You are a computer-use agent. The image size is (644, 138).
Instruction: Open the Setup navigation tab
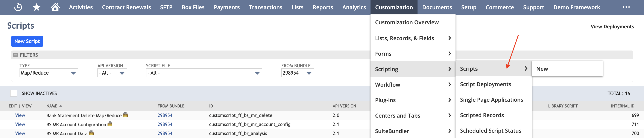468,7
